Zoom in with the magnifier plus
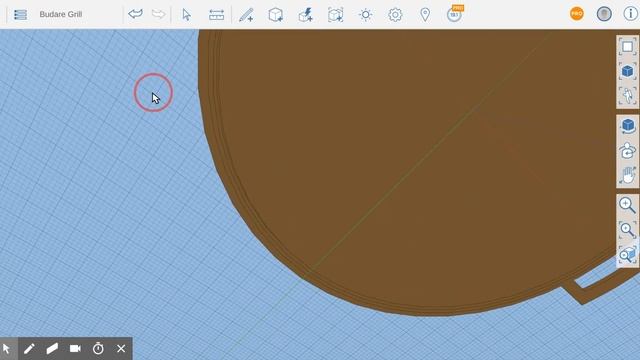The height and width of the screenshot is (360, 640). coord(627,205)
